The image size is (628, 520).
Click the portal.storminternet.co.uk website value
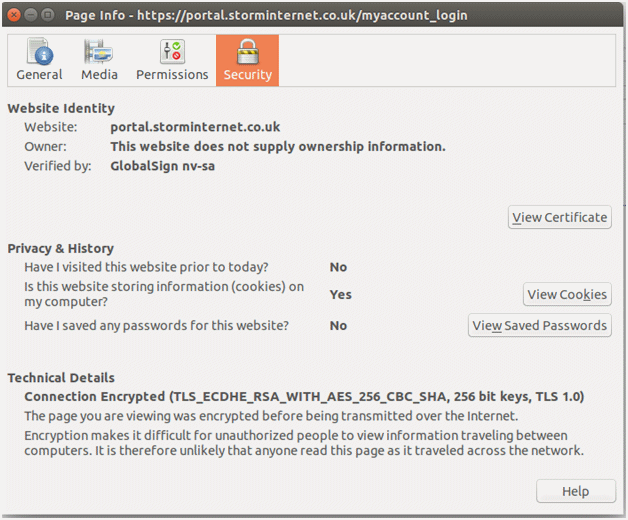195,127
